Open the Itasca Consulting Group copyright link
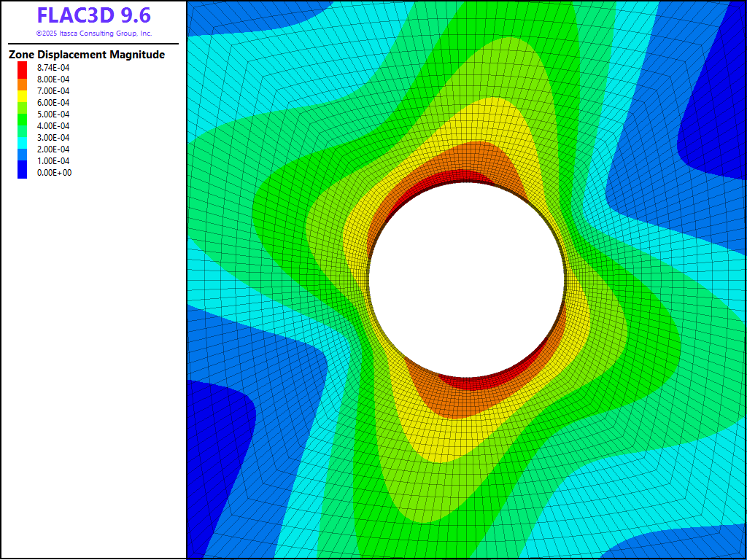The image size is (747, 560). coord(93,34)
